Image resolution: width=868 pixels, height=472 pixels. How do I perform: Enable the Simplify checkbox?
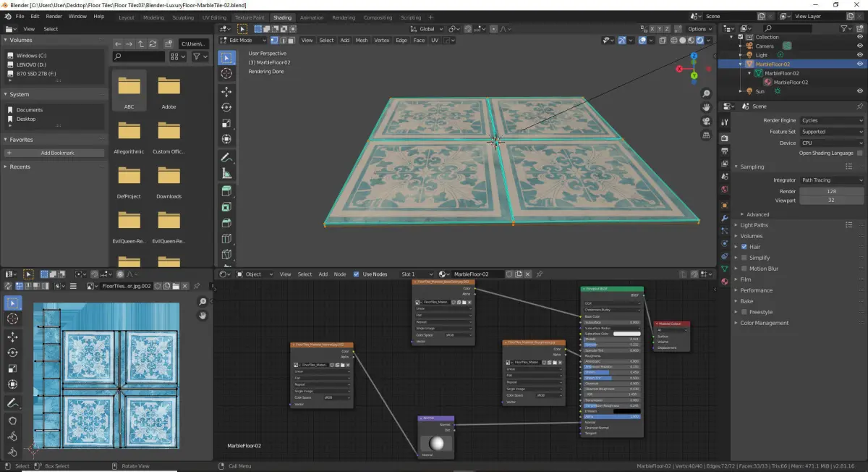pyautogui.click(x=744, y=258)
